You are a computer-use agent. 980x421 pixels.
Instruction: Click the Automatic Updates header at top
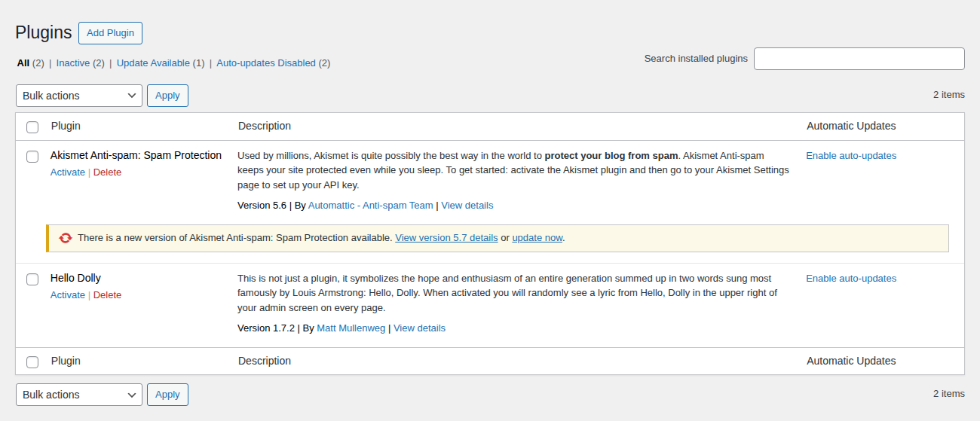coord(851,126)
